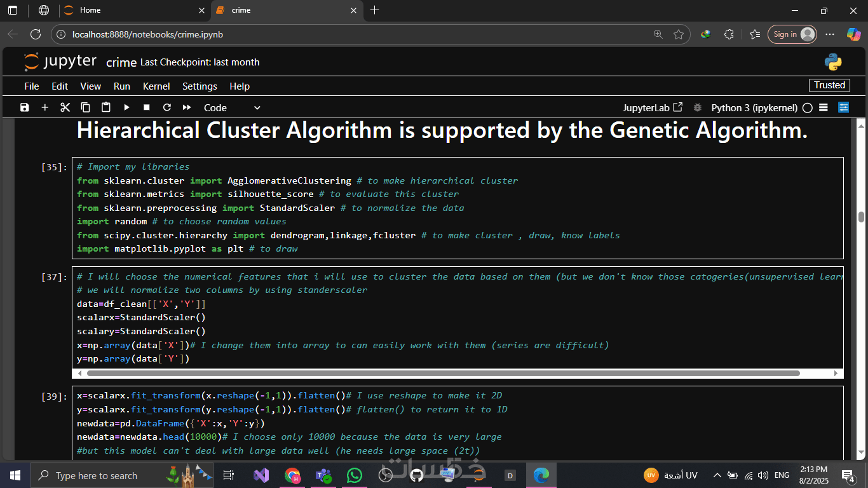Insert a new cell with plus icon

point(45,107)
